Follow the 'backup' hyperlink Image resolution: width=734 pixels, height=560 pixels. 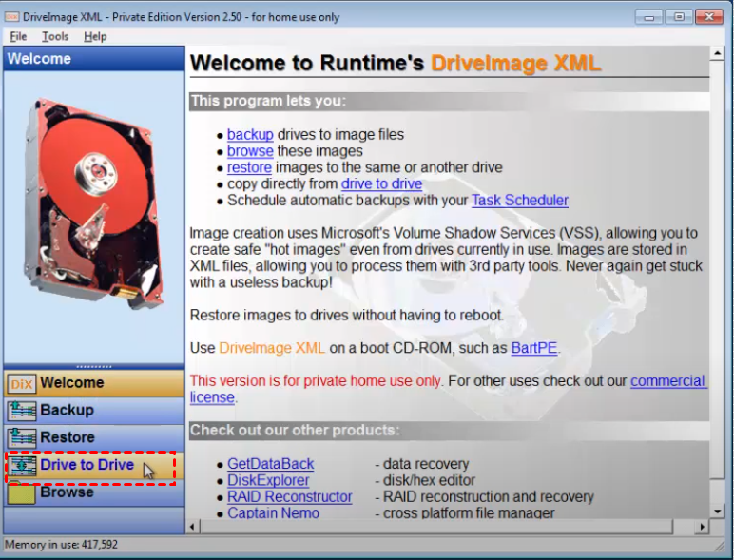250,135
